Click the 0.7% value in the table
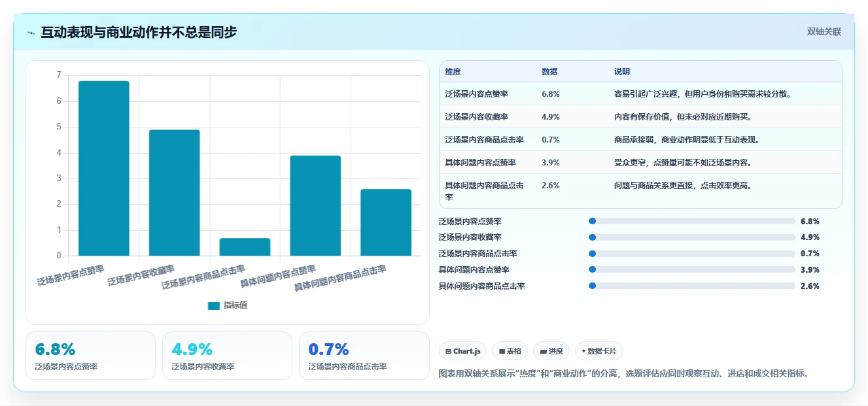 coord(551,140)
